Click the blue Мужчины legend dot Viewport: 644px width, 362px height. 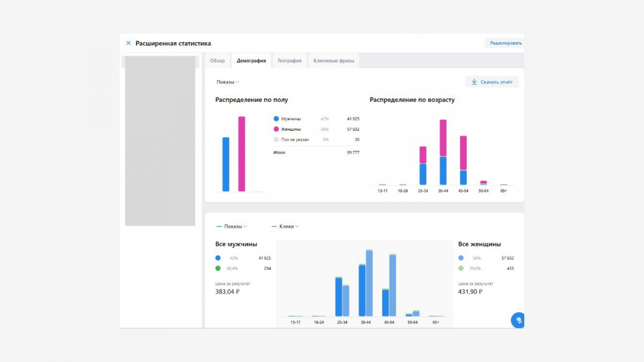click(276, 119)
